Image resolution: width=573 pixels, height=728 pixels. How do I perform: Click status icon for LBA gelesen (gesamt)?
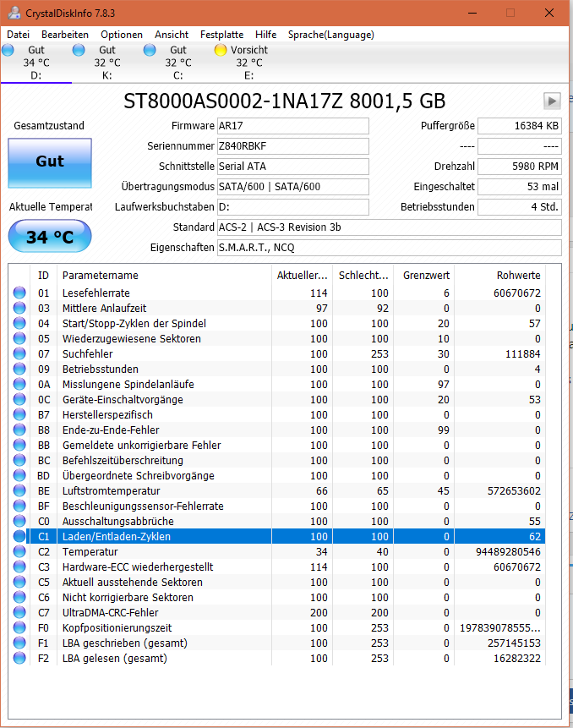coord(19,659)
